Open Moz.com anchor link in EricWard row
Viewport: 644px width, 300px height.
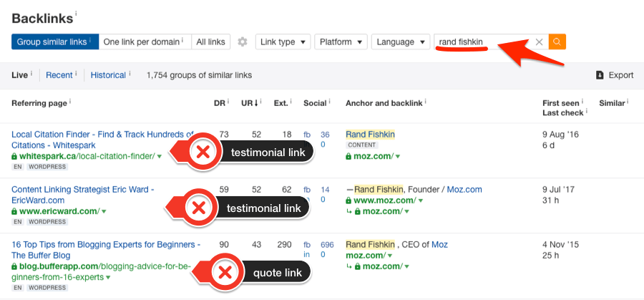click(x=464, y=190)
